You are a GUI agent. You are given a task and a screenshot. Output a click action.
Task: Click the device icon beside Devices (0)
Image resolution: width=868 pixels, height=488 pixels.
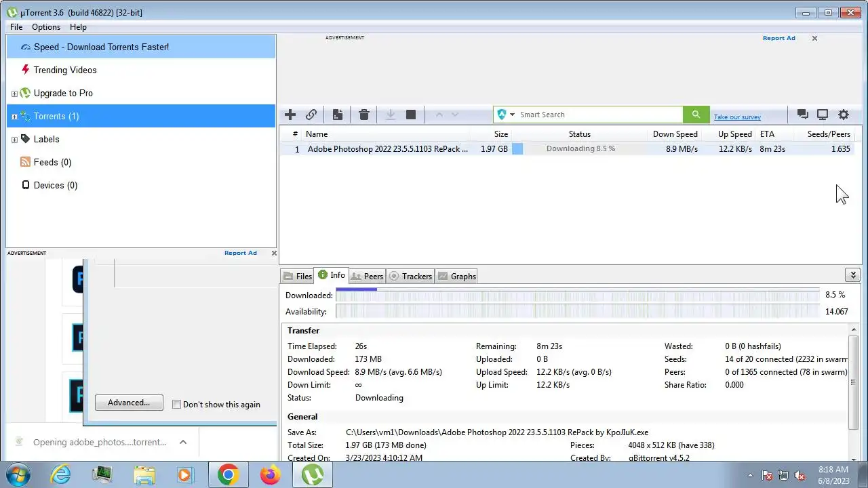pos(26,185)
